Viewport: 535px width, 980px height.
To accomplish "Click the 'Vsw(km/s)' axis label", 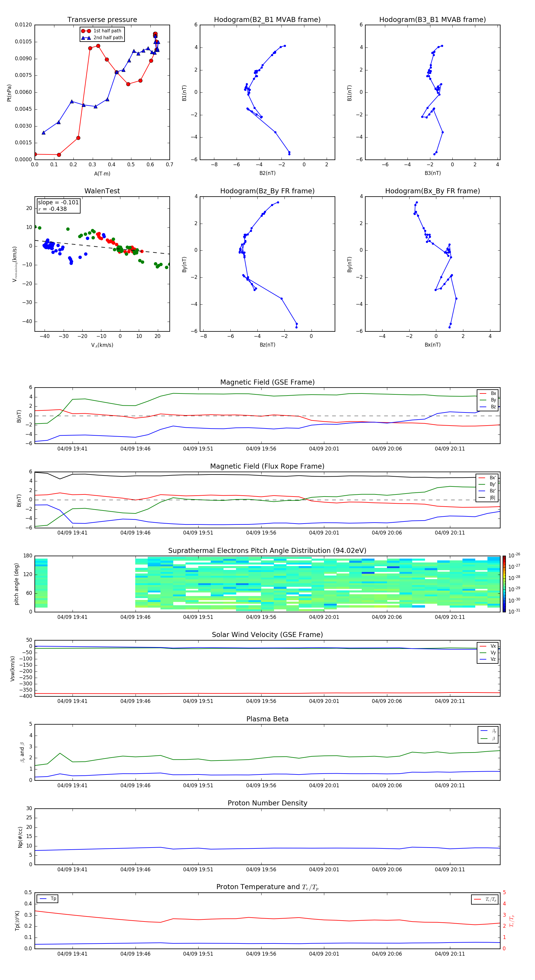I will click(x=12, y=668).
